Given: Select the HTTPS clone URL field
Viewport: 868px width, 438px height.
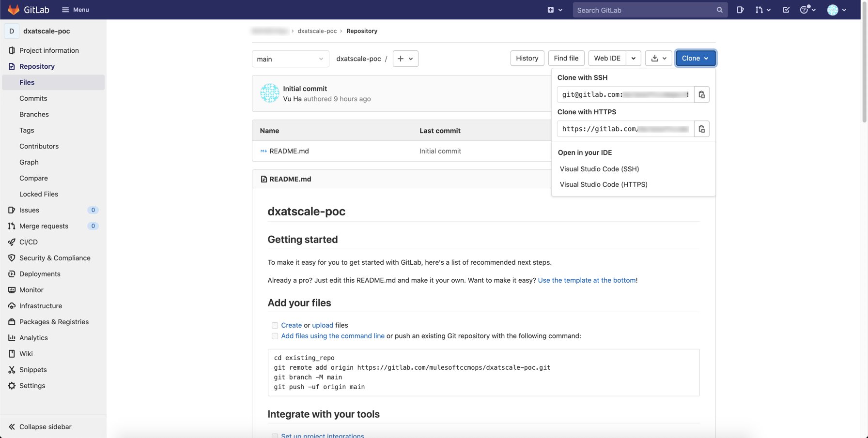Looking at the screenshot, I should (x=625, y=129).
